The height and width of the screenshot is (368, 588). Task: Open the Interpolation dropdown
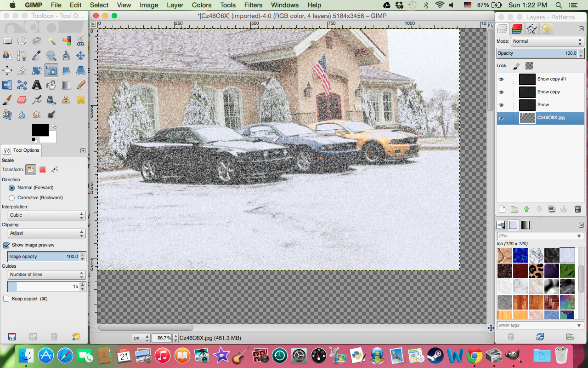(46, 215)
